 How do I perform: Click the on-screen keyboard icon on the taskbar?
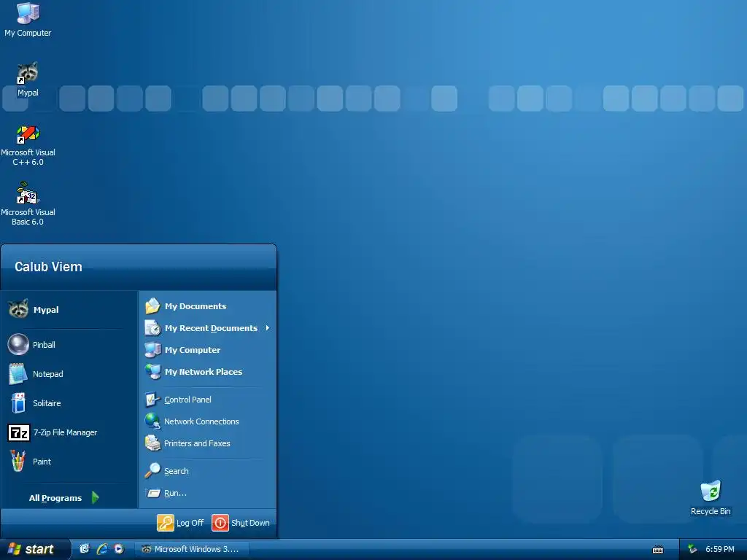658,550
